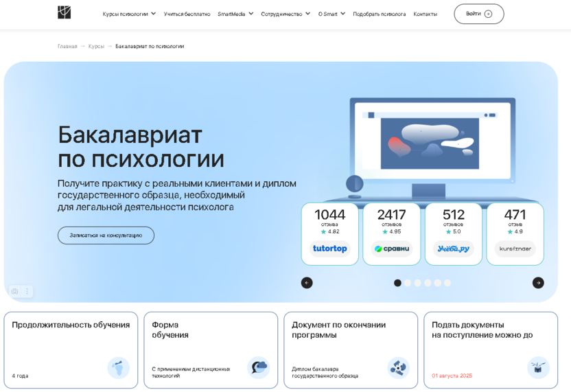Select the fourth carousel dot
Viewport: 571px width, 392px height.
[428, 283]
